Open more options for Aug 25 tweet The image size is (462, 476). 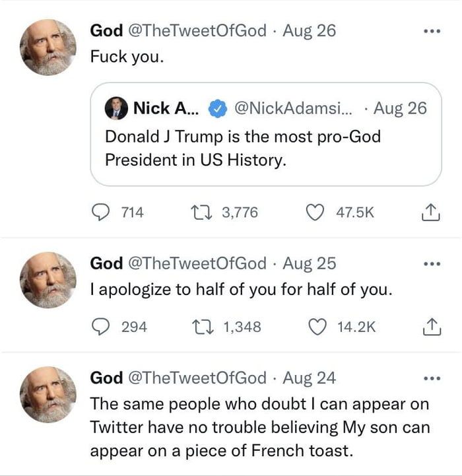[431, 264]
